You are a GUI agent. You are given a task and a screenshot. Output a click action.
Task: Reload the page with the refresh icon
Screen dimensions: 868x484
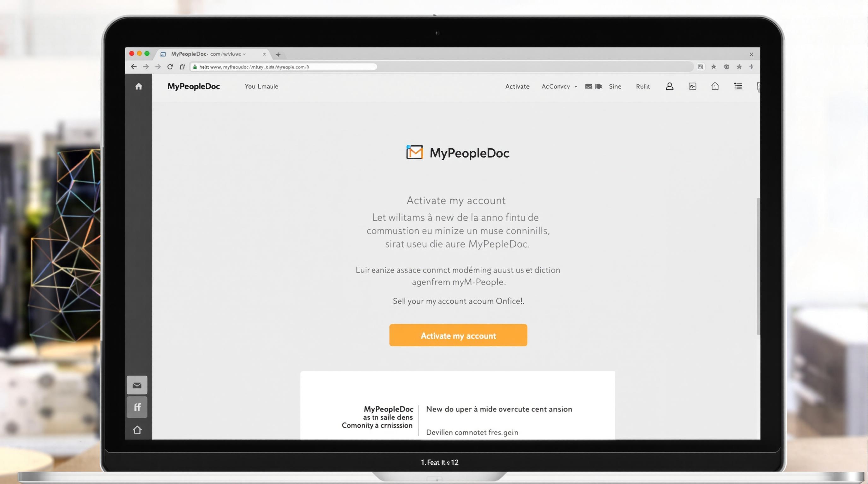click(170, 66)
